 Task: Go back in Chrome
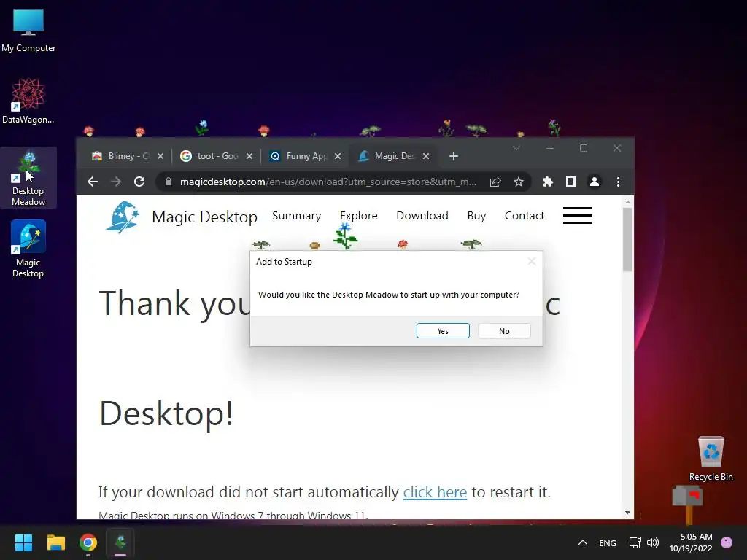[93, 182]
